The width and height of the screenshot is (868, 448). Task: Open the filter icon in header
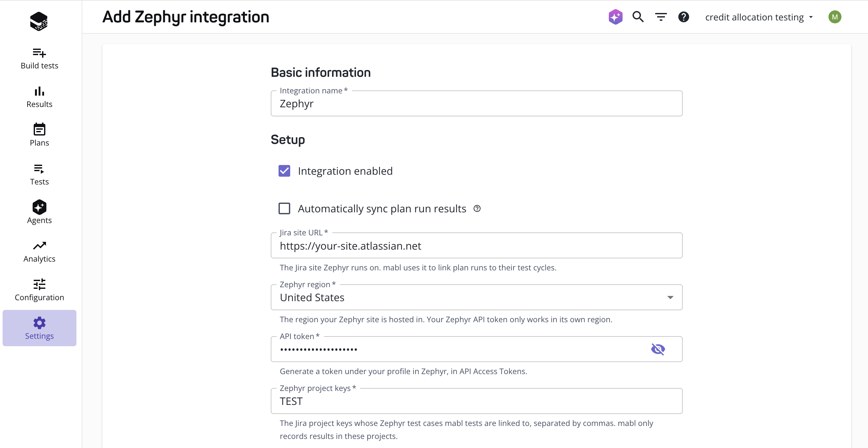pos(661,17)
